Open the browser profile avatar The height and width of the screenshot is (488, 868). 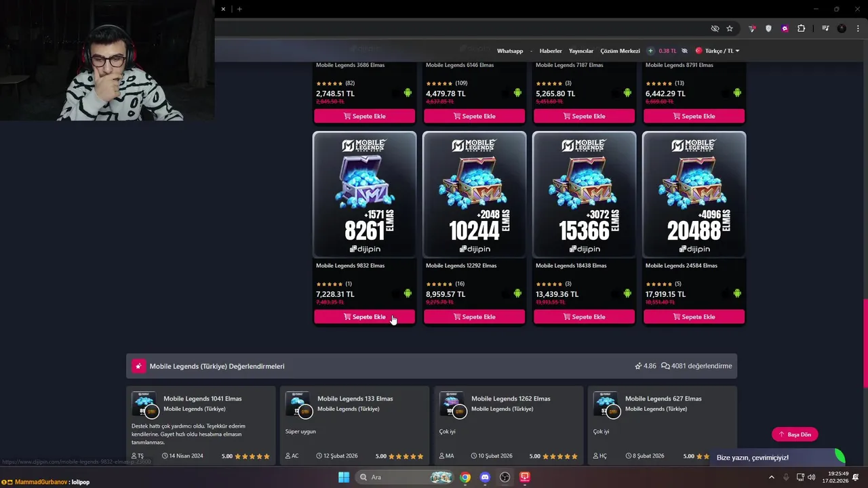click(842, 28)
